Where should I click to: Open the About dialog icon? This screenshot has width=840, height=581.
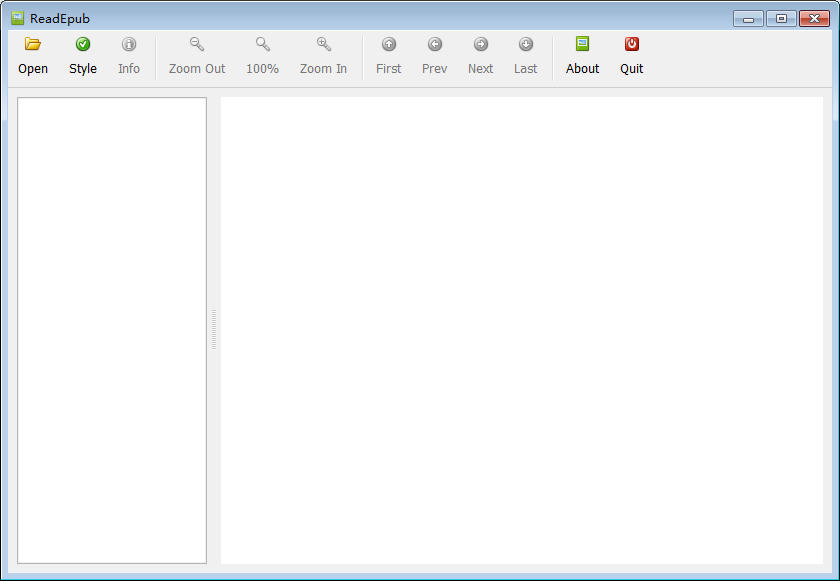coord(582,44)
